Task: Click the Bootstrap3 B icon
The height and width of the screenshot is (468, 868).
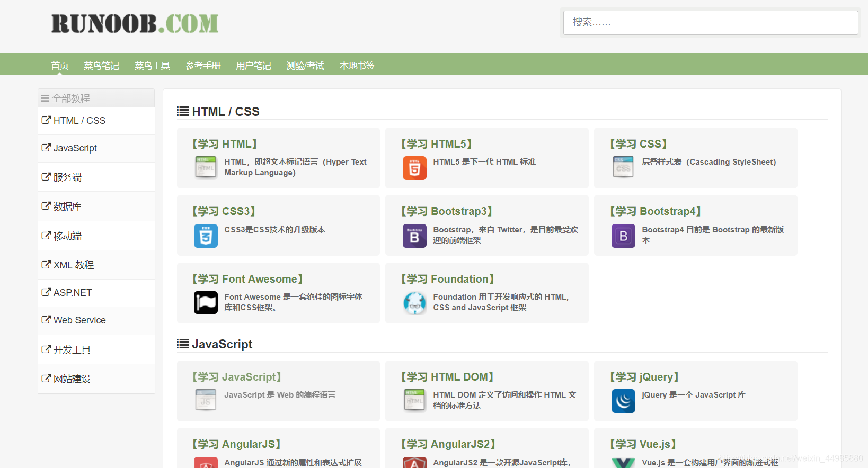Action: point(414,236)
